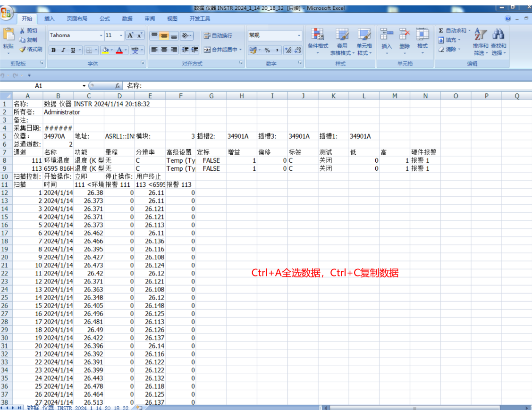The image size is (532, 410).
Task: Open the Name Box dropdown arrow
Action: 84,86
